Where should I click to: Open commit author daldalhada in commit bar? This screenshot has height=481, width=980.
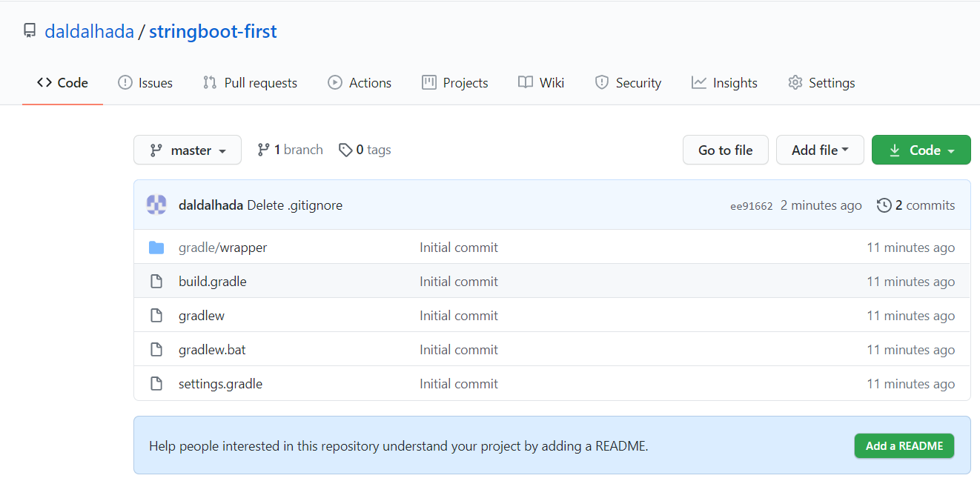pyautogui.click(x=211, y=205)
